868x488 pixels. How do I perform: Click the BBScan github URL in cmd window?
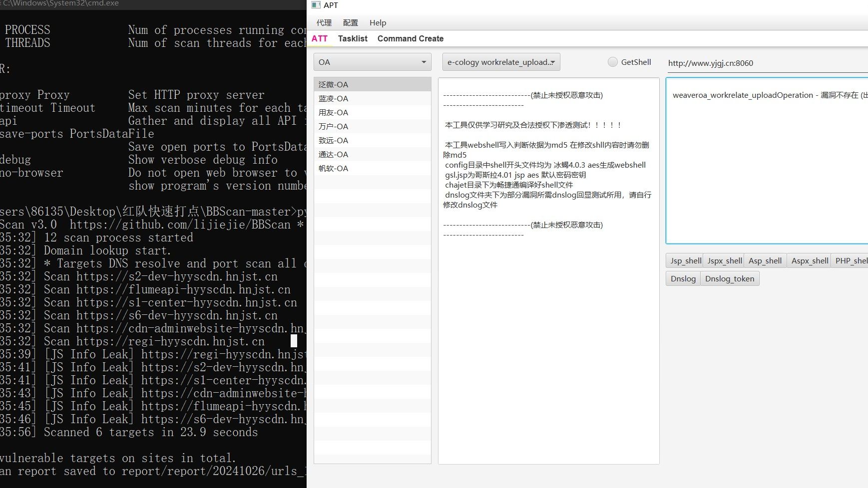pyautogui.click(x=180, y=225)
